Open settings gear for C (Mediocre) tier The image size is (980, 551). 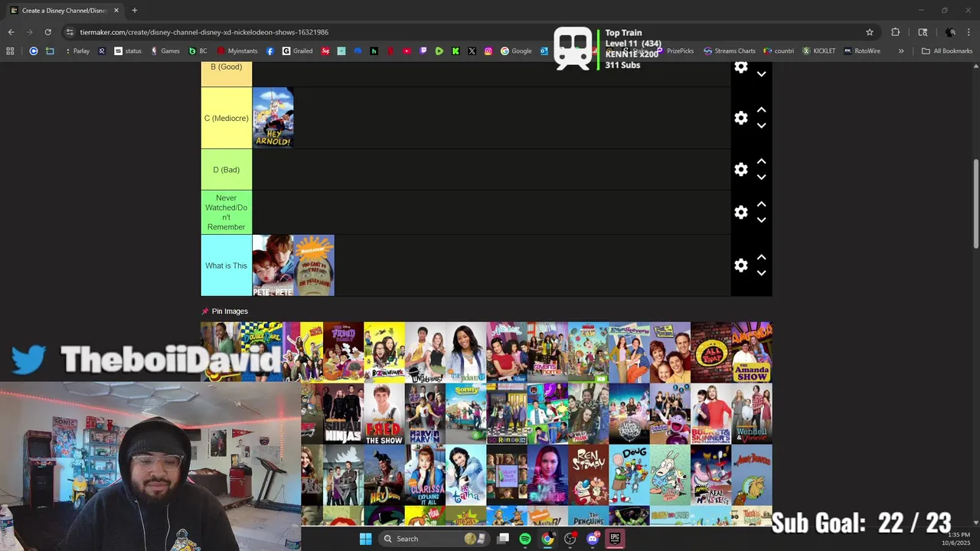click(x=740, y=118)
